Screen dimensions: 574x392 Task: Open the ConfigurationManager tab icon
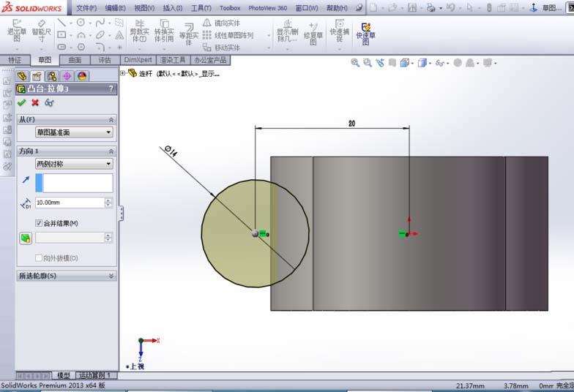(x=52, y=76)
